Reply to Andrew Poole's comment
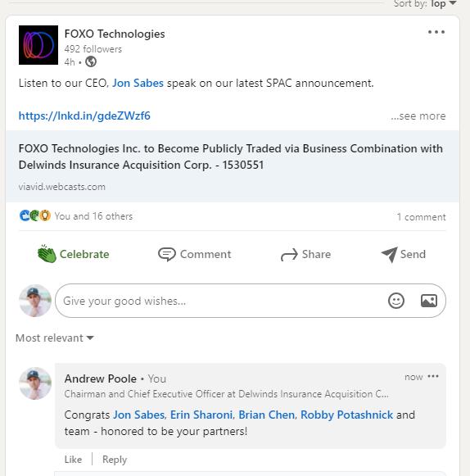This screenshot has width=470, height=476. (x=115, y=460)
